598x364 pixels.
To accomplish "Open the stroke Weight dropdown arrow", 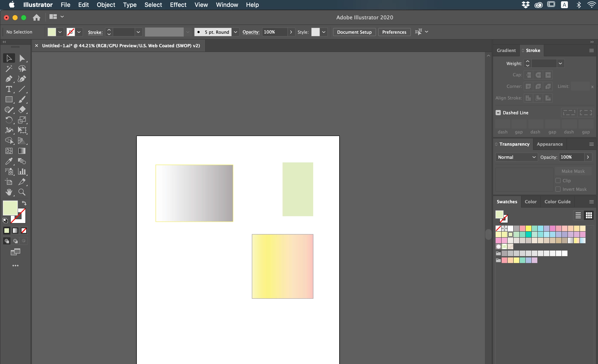I will click(x=560, y=64).
